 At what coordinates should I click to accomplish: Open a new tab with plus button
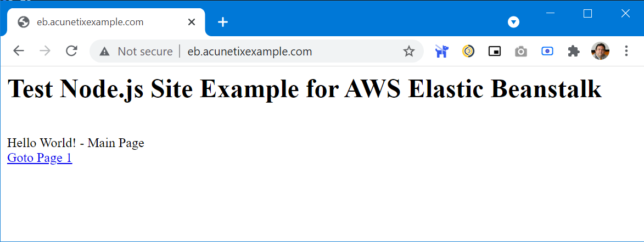coord(223,22)
